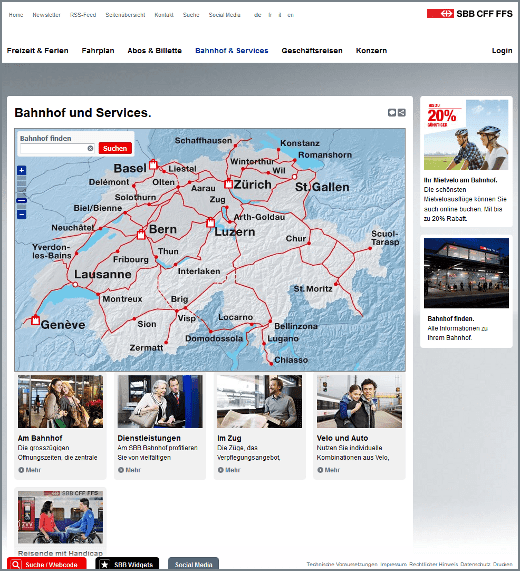Open the Abos & Billette menu

point(154,51)
